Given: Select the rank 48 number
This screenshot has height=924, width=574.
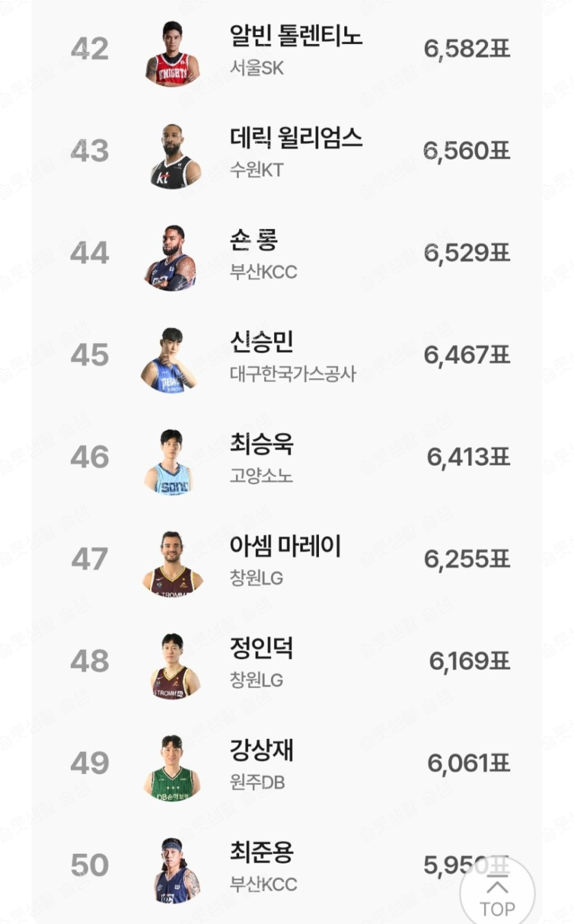Looking at the screenshot, I should click(89, 661).
